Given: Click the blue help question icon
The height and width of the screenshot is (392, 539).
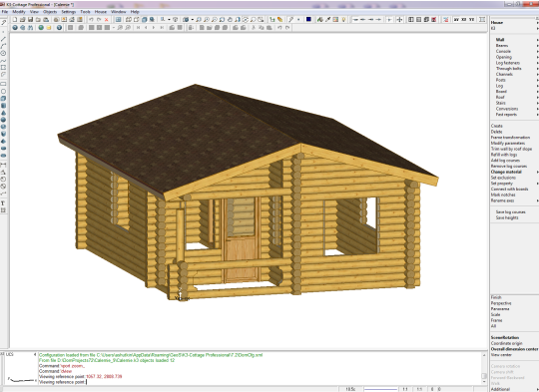Looking at the screenshot, I should pos(15,28).
